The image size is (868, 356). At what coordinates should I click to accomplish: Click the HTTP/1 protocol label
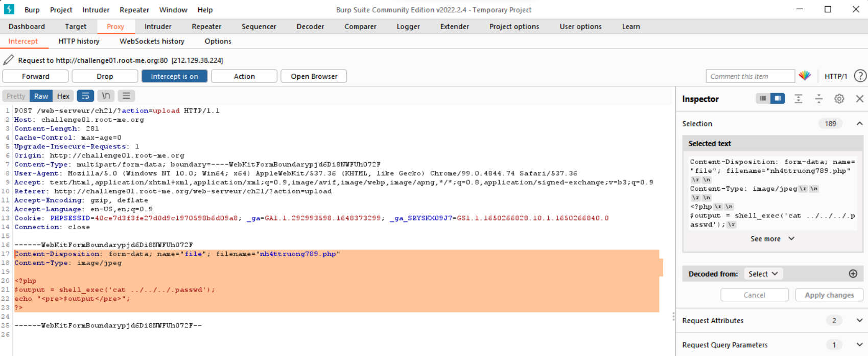click(x=836, y=76)
